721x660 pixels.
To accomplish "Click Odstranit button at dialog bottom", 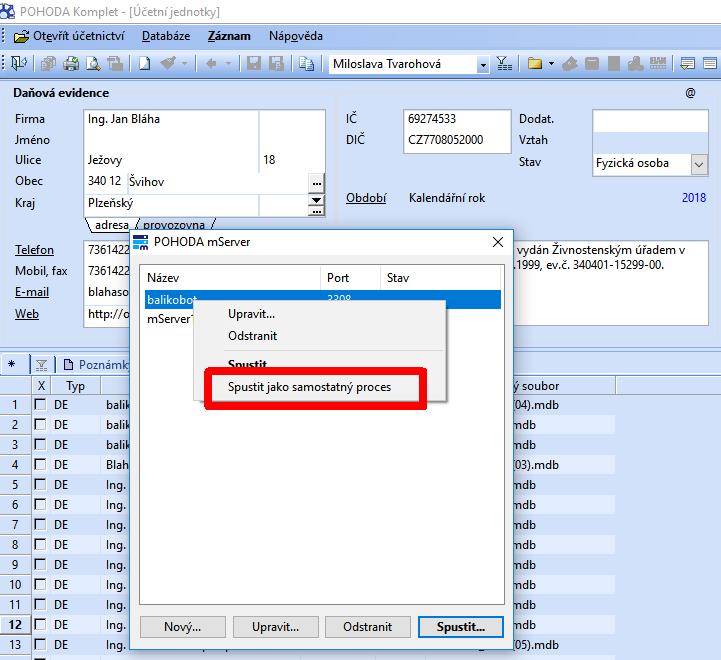I will tap(367, 627).
